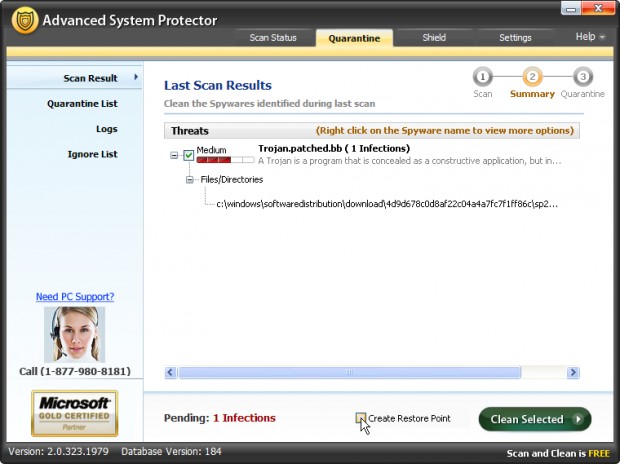Open the Help dropdown menu
The width and height of the screenshot is (620, 464).
point(590,37)
